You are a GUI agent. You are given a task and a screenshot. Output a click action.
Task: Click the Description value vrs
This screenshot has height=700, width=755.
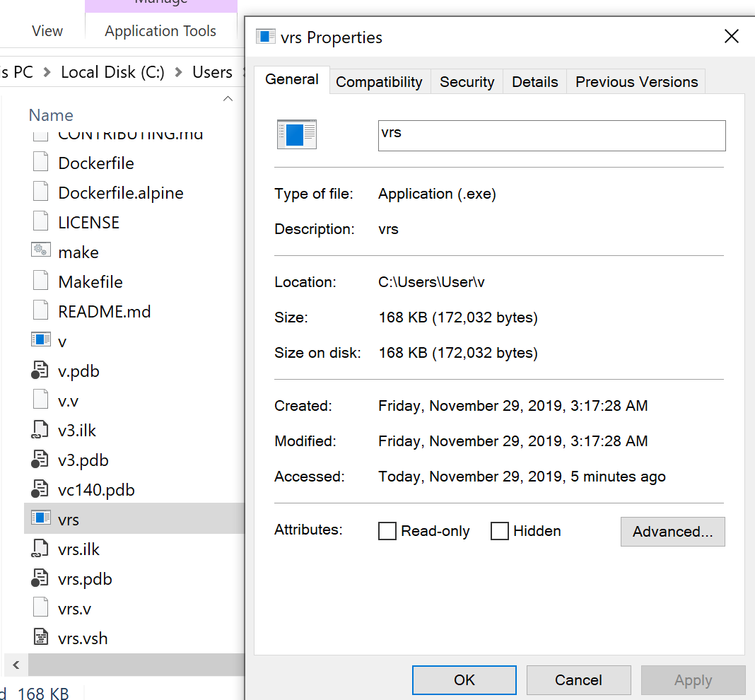388,229
